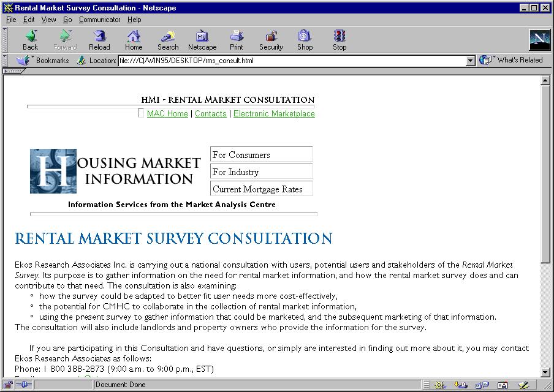Click the 'Rental Market Survey Consultation' heading
554x392 pixels.
pyautogui.click(x=173, y=238)
